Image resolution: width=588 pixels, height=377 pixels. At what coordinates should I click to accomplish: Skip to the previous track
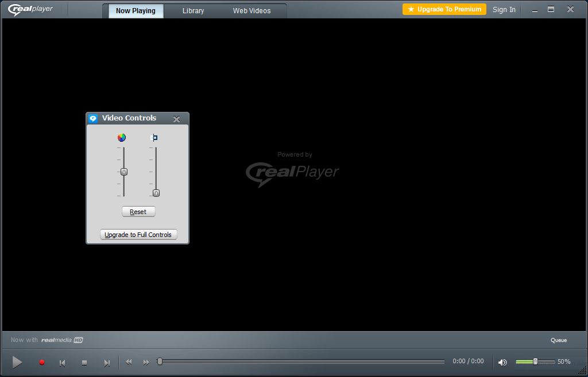point(63,363)
